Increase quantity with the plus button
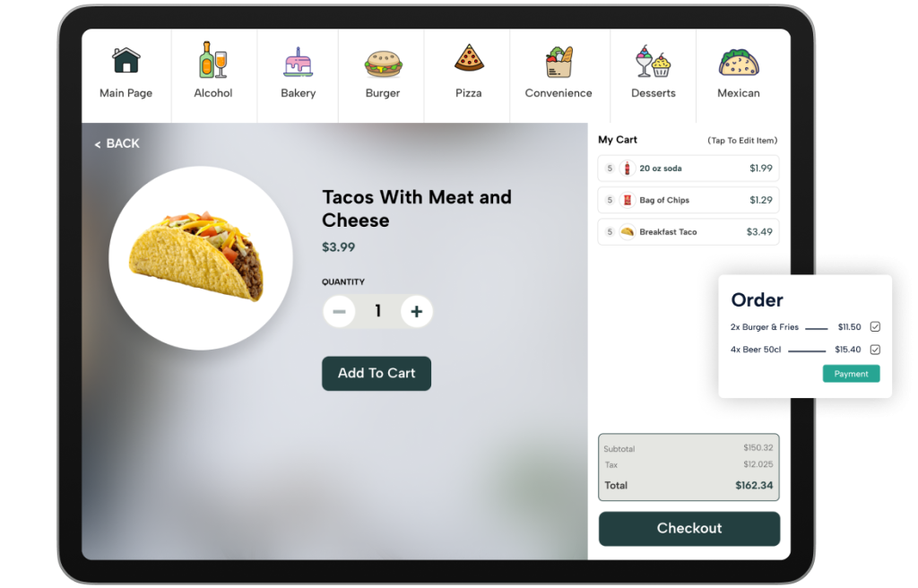The width and height of the screenshot is (918, 588). tap(416, 312)
